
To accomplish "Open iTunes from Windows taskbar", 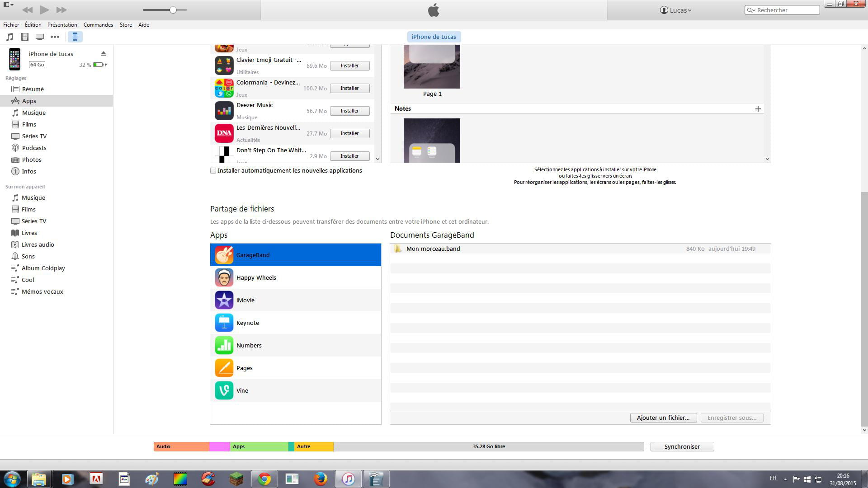I will (x=348, y=479).
